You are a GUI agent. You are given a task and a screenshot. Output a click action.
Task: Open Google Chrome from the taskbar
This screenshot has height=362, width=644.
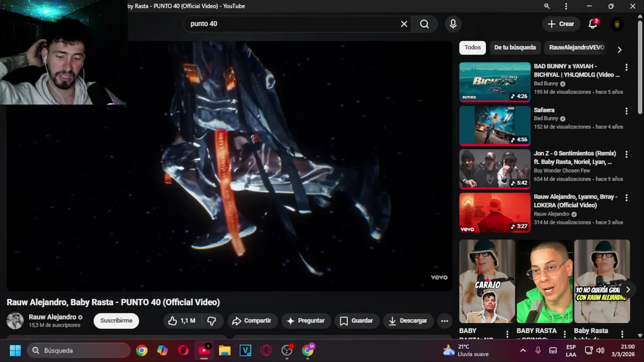tap(142, 350)
